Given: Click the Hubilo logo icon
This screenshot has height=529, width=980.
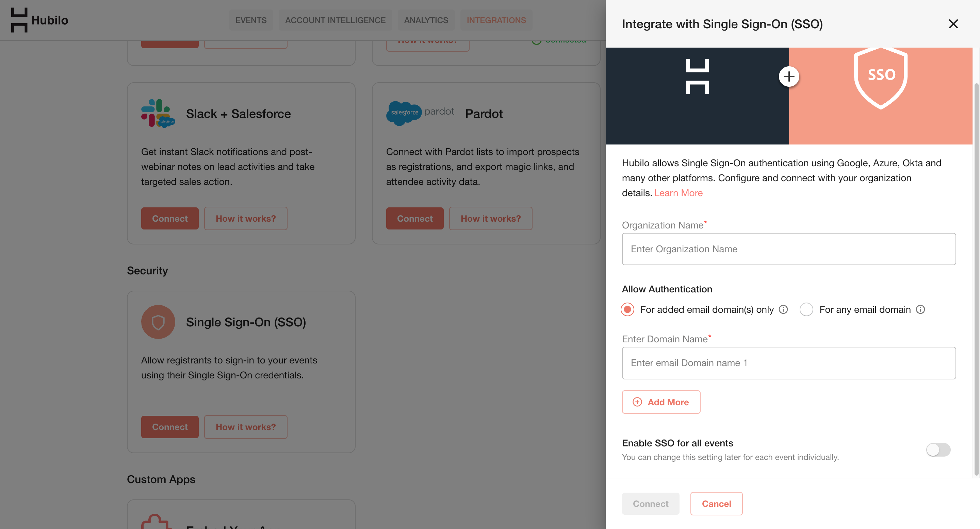Looking at the screenshot, I should click(x=19, y=20).
